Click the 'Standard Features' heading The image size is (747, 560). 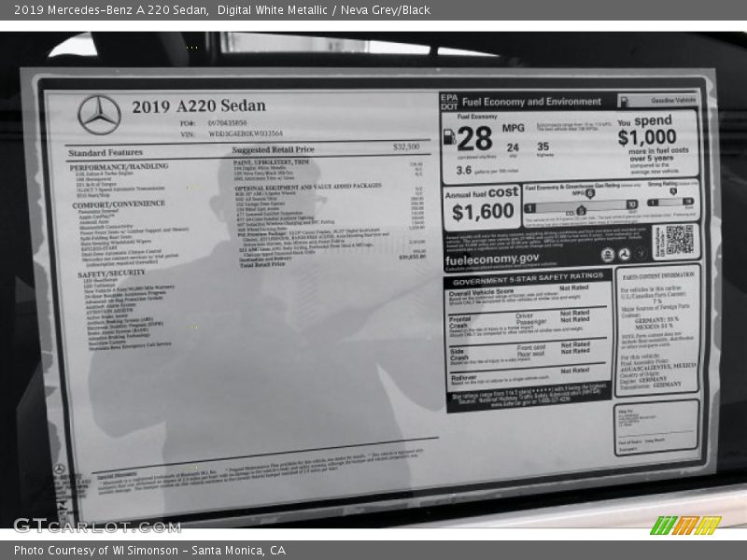pos(106,153)
